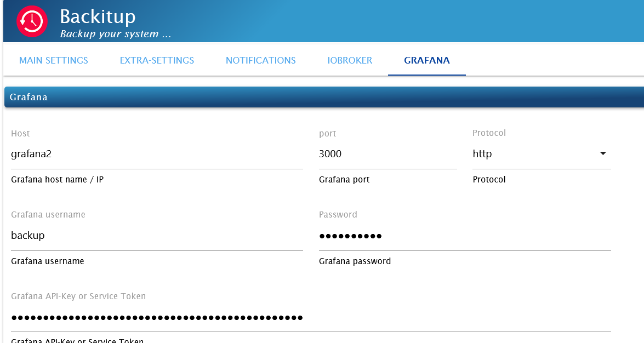Click the Grafana section header bar
The width and height of the screenshot is (644, 343).
[x=324, y=97]
